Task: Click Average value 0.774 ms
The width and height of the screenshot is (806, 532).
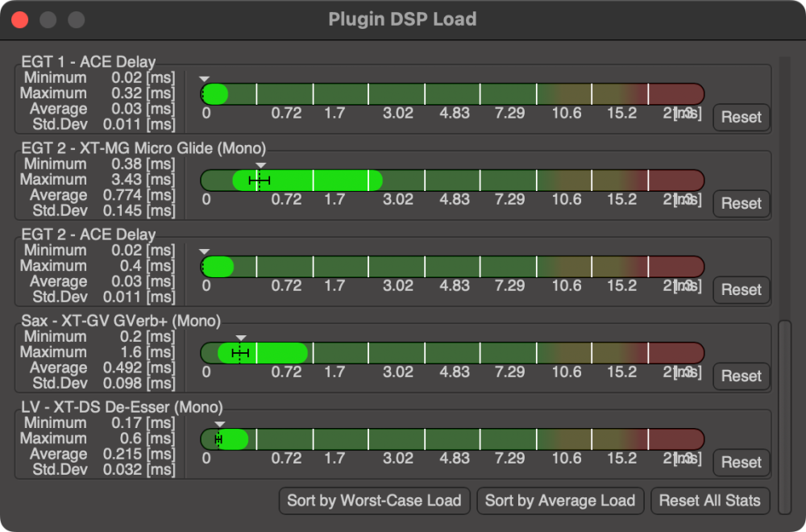Action: pos(139,195)
